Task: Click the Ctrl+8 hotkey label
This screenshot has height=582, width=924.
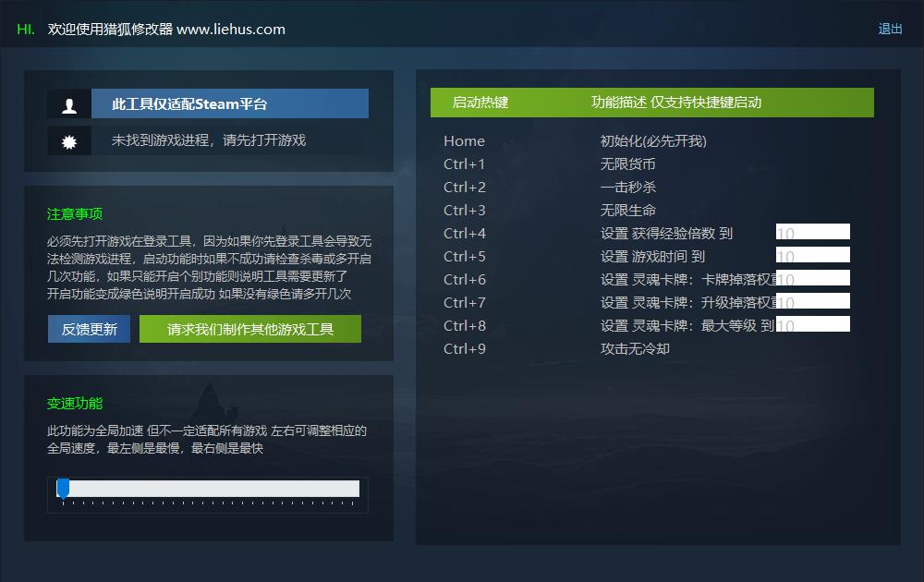Action: pos(465,326)
